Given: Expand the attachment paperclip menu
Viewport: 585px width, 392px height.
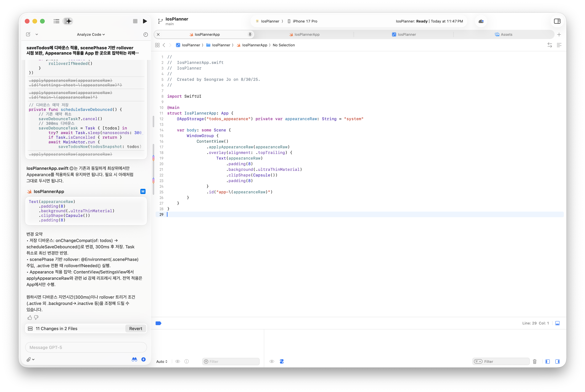Looking at the screenshot, I should click(30, 360).
